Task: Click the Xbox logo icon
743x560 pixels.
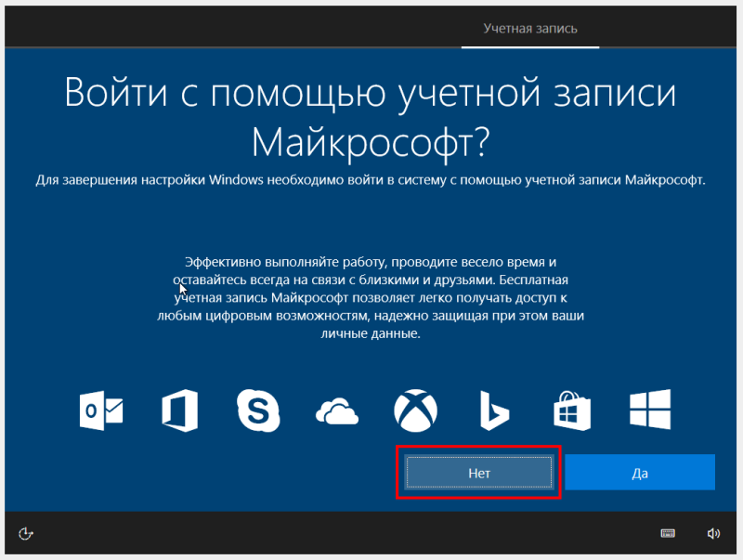Action: click(415, 410)
